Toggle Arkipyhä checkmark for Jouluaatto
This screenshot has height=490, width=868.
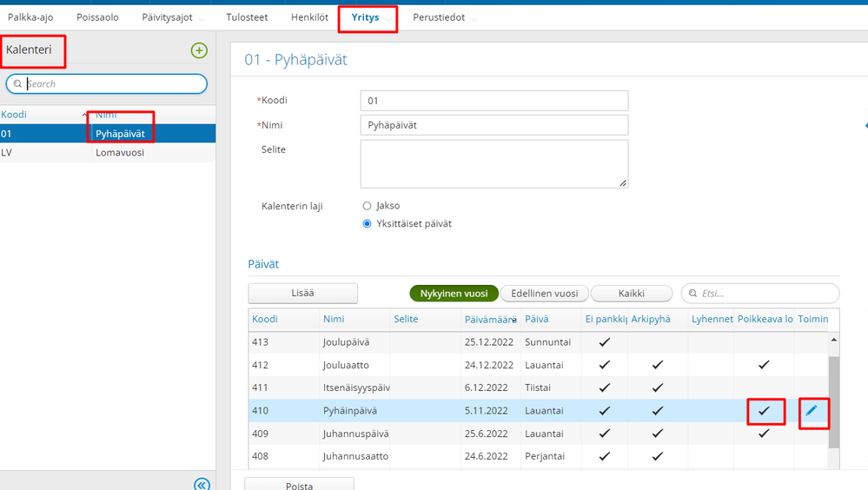coord(657,365)
